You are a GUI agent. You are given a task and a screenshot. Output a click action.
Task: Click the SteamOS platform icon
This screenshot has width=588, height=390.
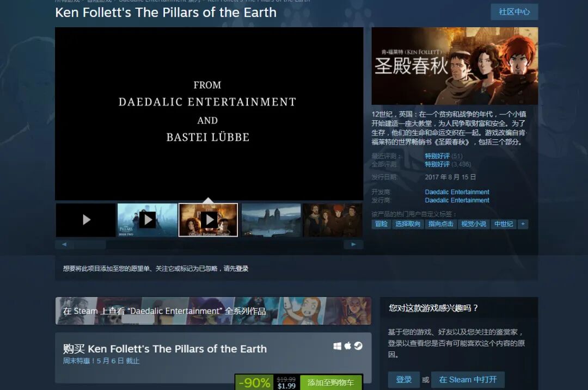tap(358, 346)
